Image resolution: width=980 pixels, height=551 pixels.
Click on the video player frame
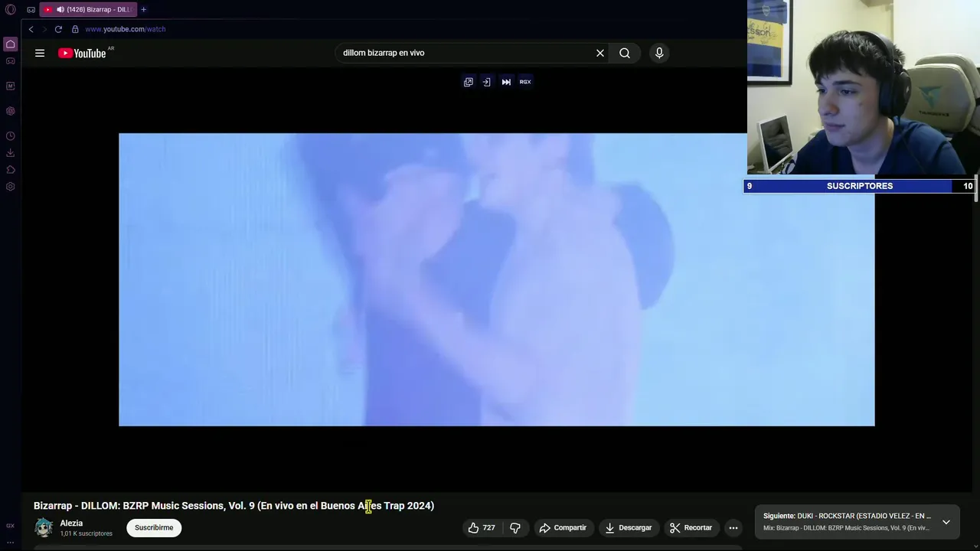(x=496, y=279)
